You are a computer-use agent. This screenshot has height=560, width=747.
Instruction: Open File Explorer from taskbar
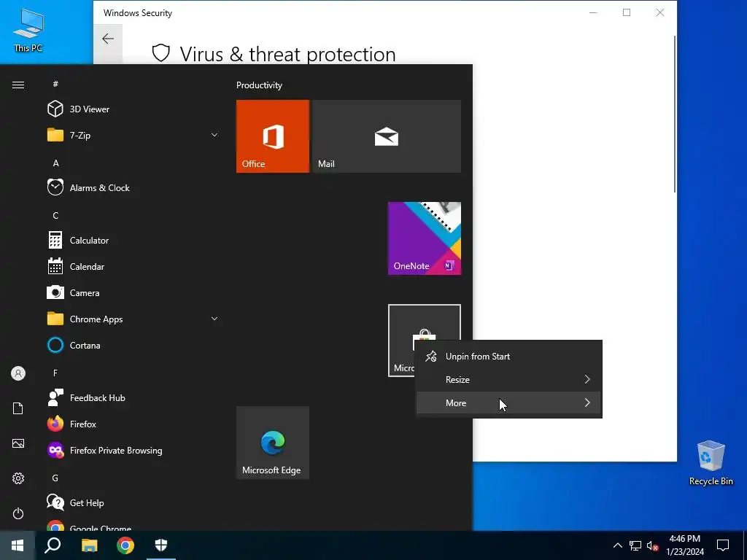coord(89,545)
